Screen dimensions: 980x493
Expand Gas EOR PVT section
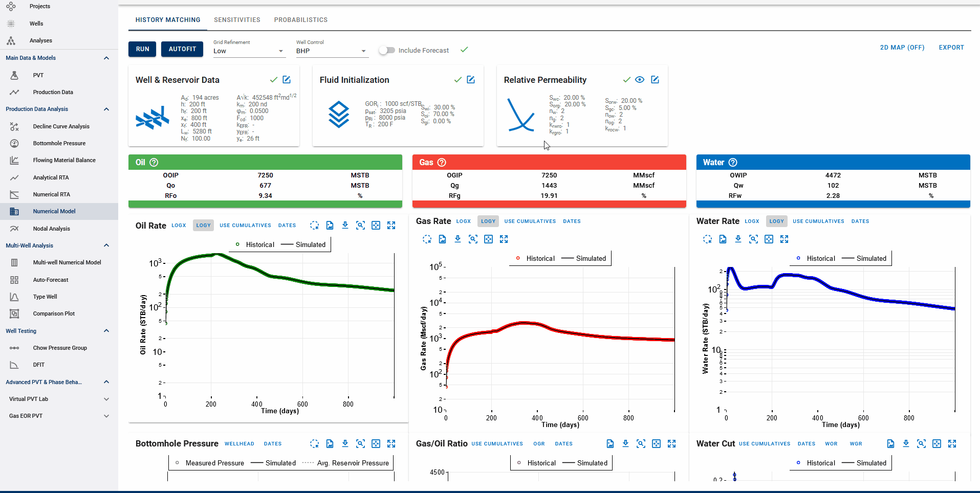[106, 416]
